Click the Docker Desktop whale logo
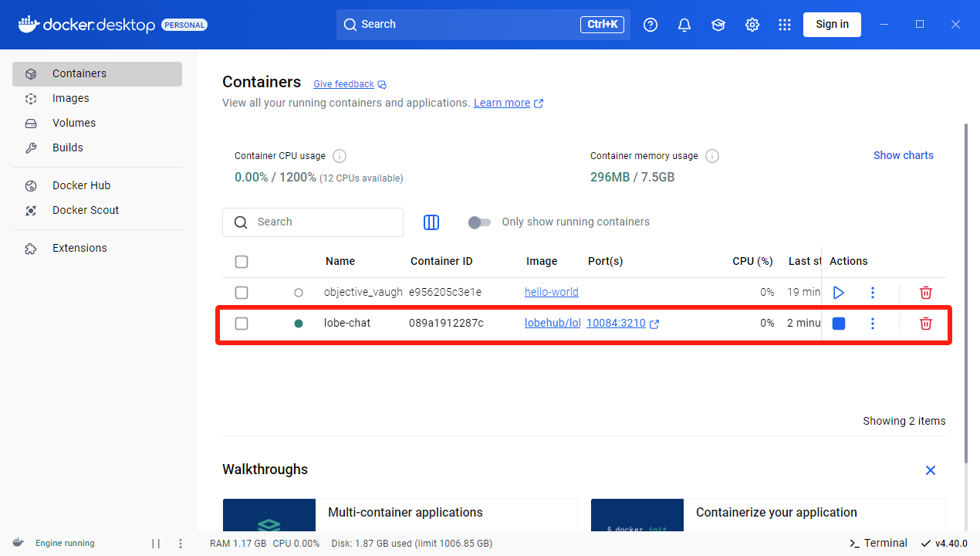This screenshot has height=556, width=980. (x=28, y=24)
